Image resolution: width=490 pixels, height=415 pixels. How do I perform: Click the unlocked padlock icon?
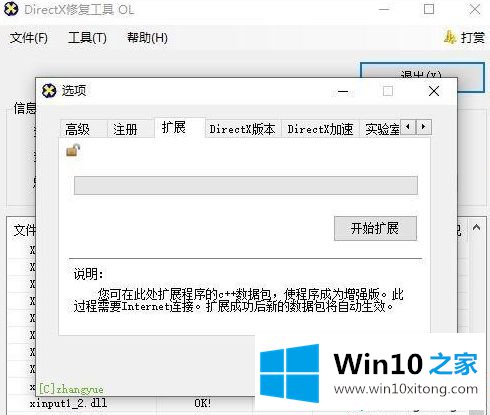(73, 150)
